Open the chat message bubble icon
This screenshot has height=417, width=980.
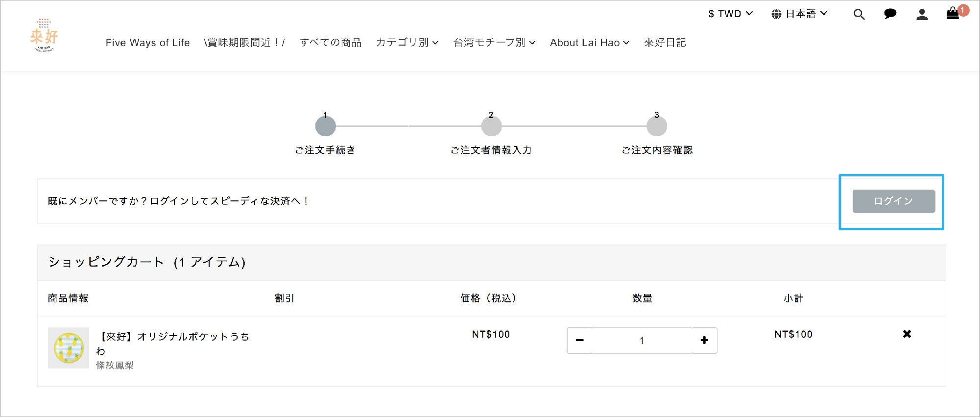[x=890, y=14]
